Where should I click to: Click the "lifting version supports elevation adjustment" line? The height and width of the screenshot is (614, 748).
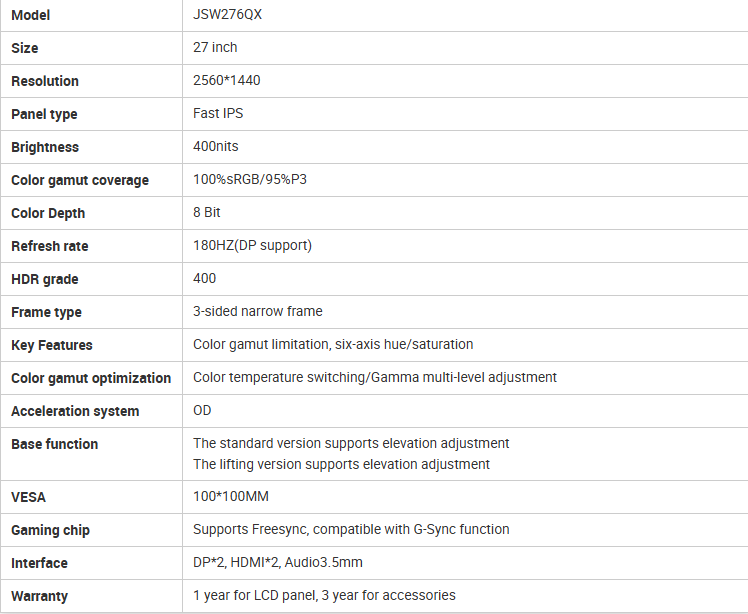[x=341, y=464]
